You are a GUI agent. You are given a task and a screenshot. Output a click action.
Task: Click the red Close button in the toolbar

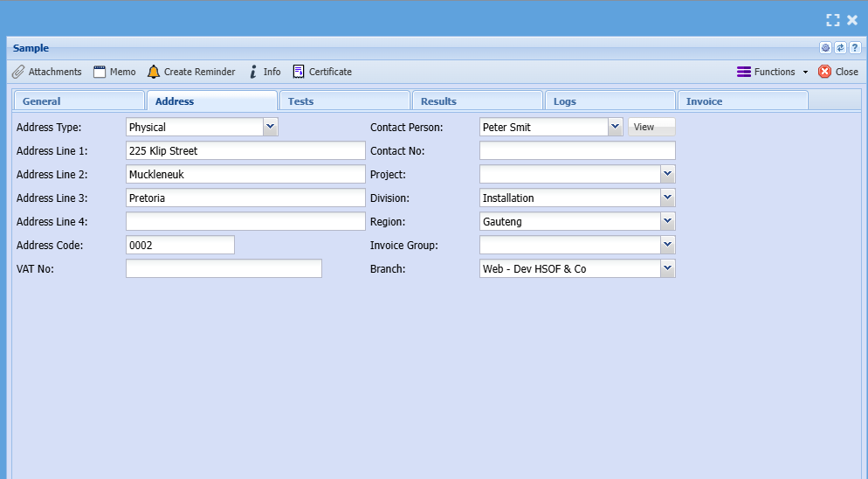coord(838,72)
